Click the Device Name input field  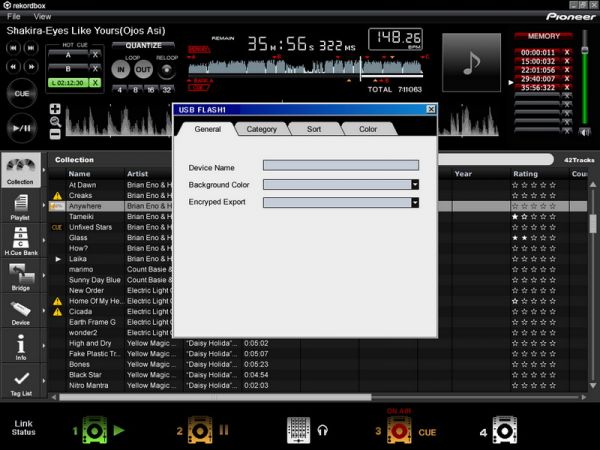[x=341, y=165]
